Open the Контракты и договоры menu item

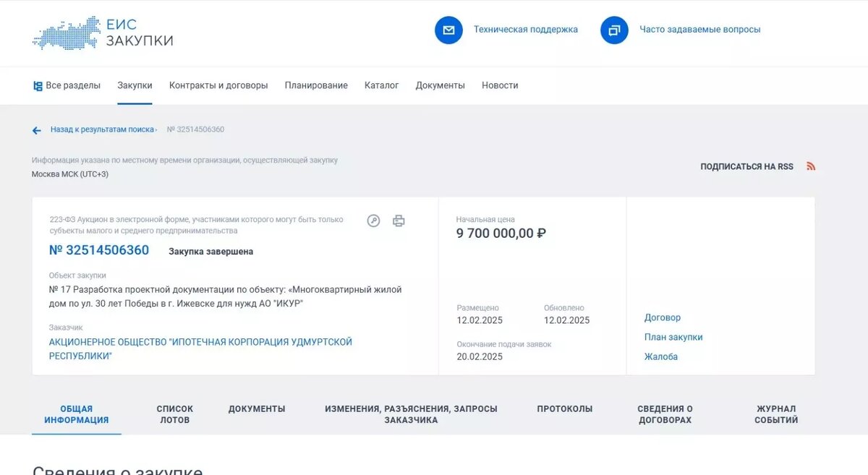(217, 85)
